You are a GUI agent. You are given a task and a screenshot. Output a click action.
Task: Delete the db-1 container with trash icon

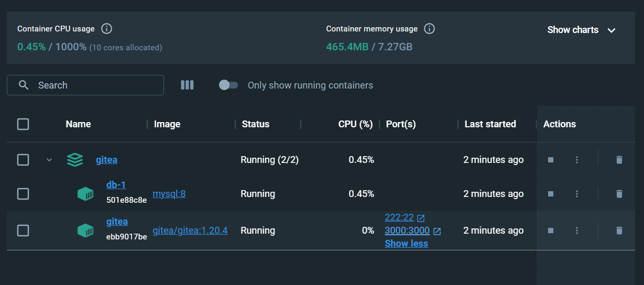[619, 194]
